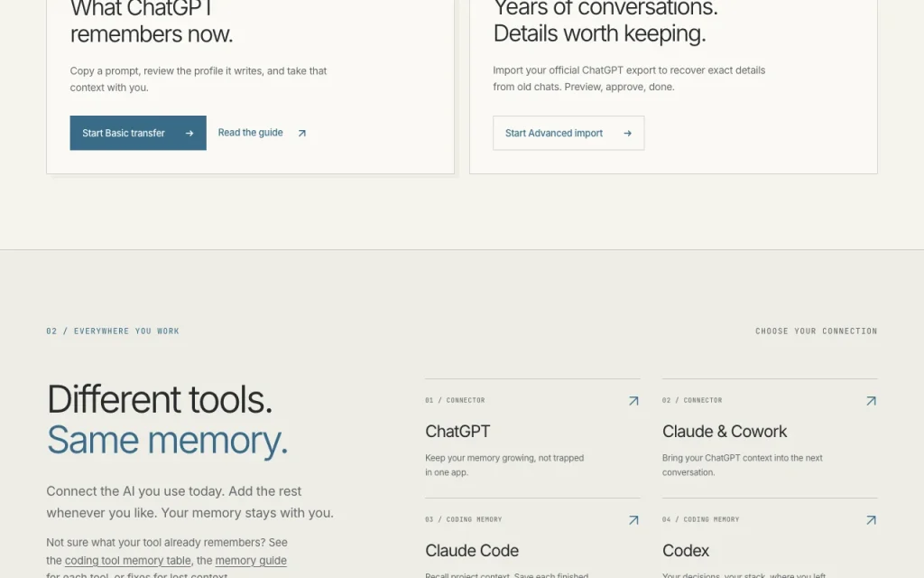Click the '02 / CONNECTOR' label
Screen dimensions: 924x578
692,400
